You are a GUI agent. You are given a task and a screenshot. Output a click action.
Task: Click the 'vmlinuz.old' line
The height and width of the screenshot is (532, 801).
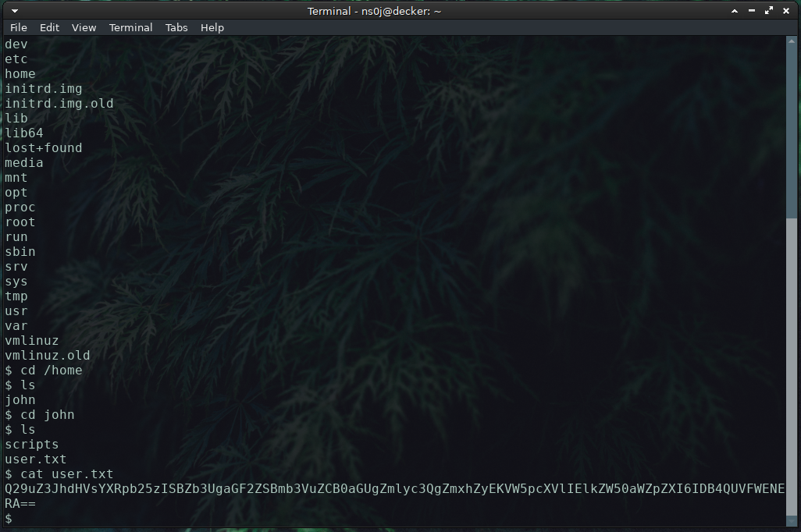coord(48,356)
